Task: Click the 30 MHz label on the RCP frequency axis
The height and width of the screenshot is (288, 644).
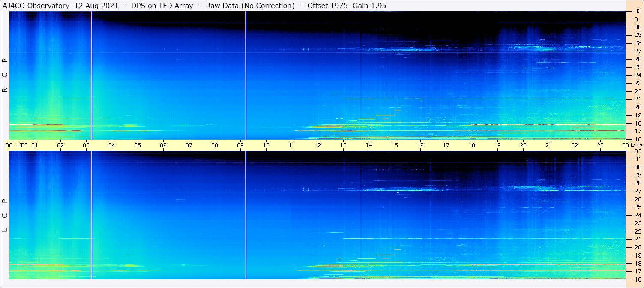Action: click(637, 27)
